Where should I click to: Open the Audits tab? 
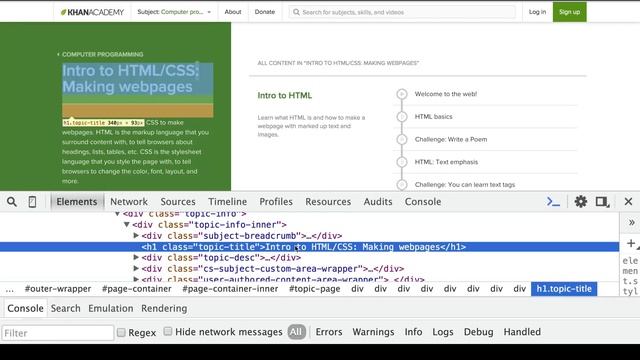pos(378,202)
